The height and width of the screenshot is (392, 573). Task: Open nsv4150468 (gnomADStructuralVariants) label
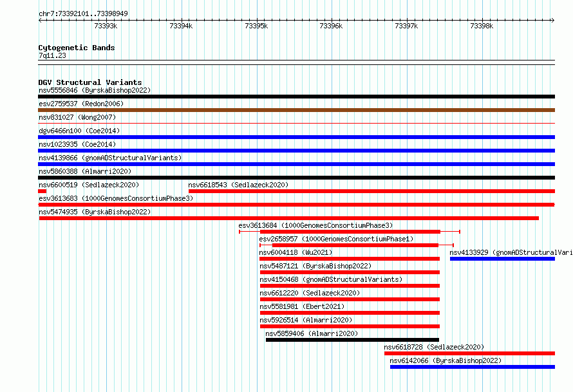tap(331, 279)
